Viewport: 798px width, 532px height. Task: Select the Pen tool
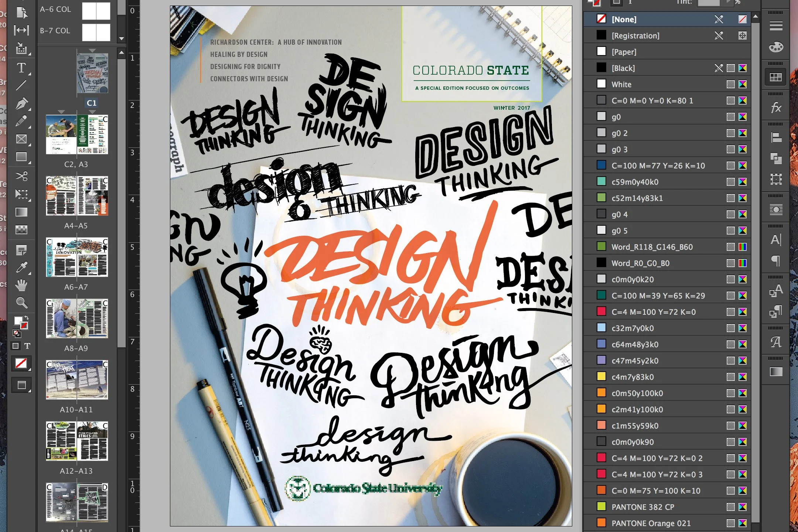(x=21, y=104)
